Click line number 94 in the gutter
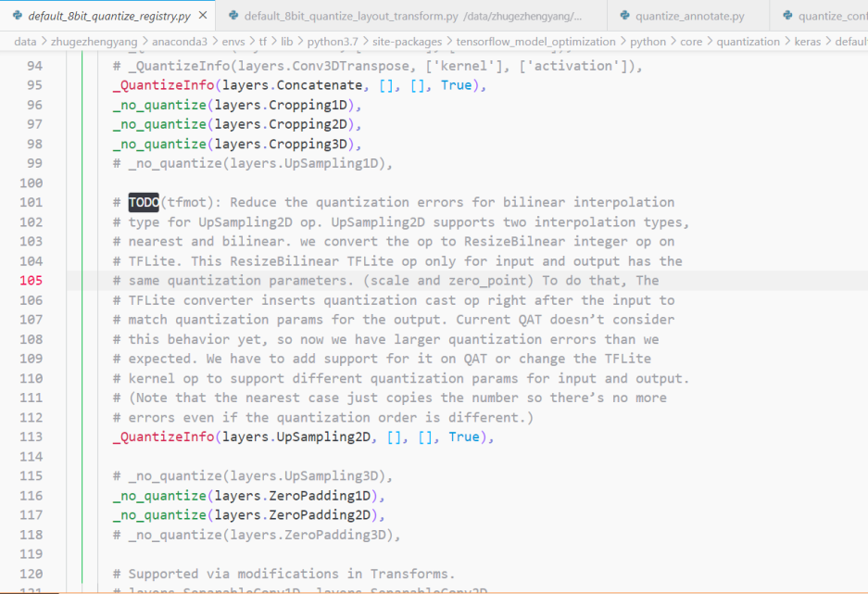This screenshot has height=594, width=868. click(x=34, y=66)
